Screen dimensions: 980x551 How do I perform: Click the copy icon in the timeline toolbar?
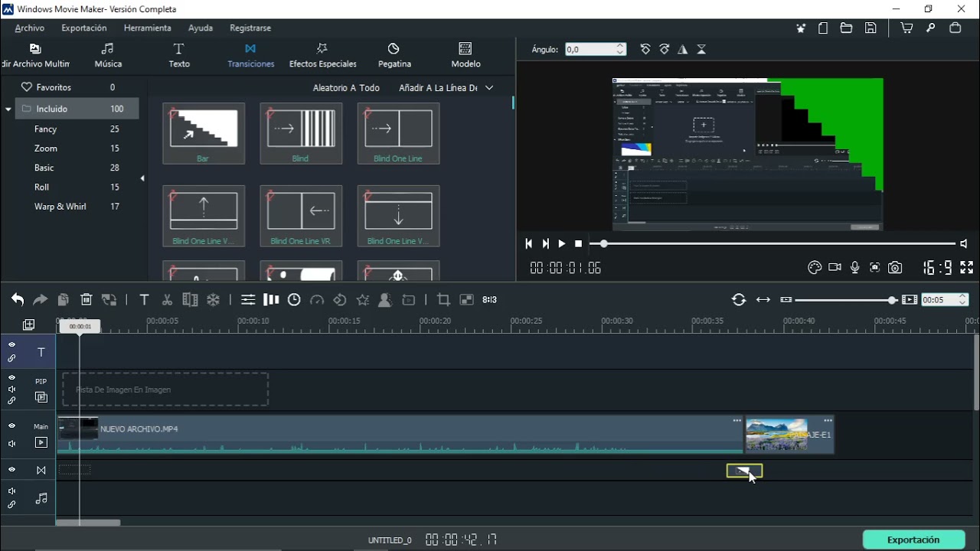click(64, 300)
